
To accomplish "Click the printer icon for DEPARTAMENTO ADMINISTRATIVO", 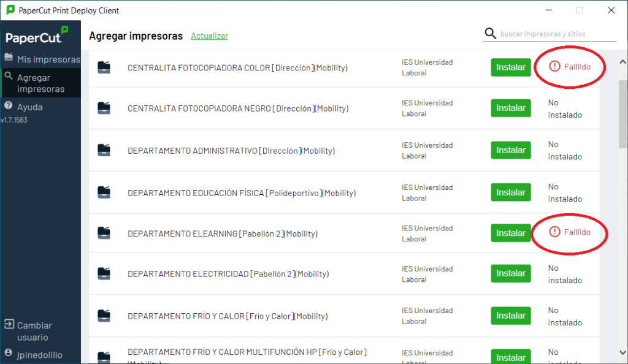I will (x=104, y=150).
